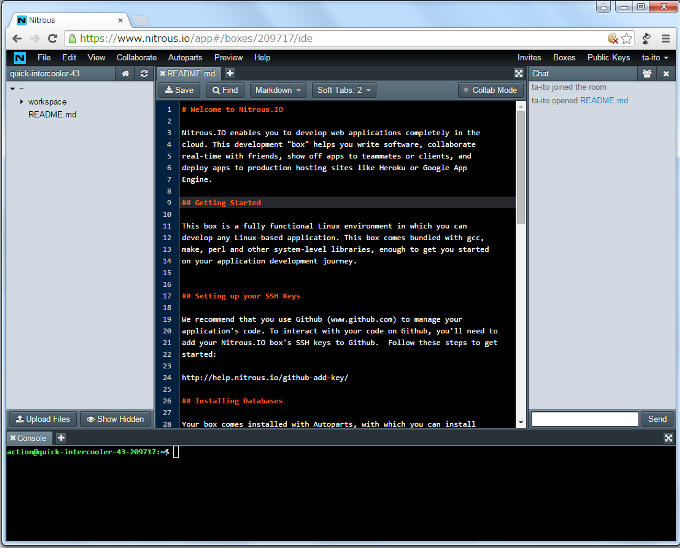Screen dimensions: 680x548
Task: Click the '## Getting Started' heading line
Action: point(221,202)
